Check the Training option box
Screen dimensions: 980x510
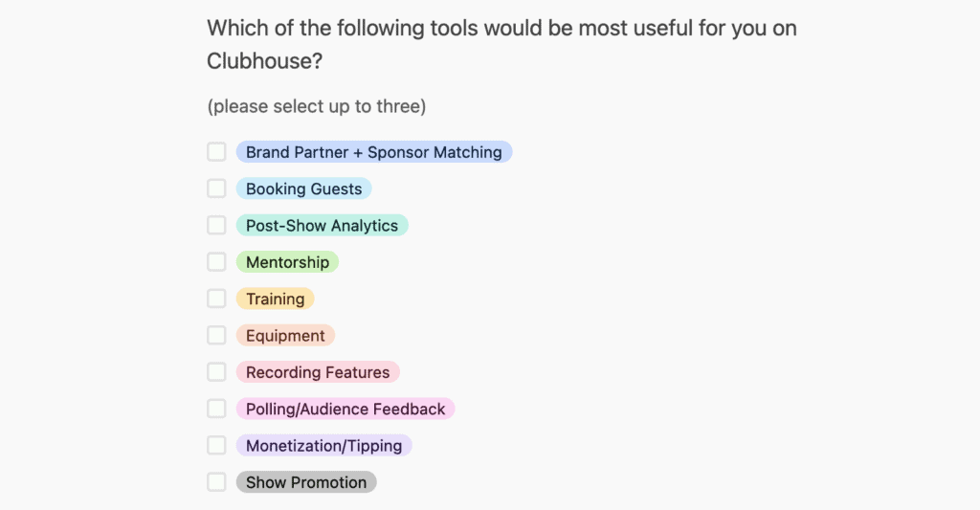[x=216, y=299]
